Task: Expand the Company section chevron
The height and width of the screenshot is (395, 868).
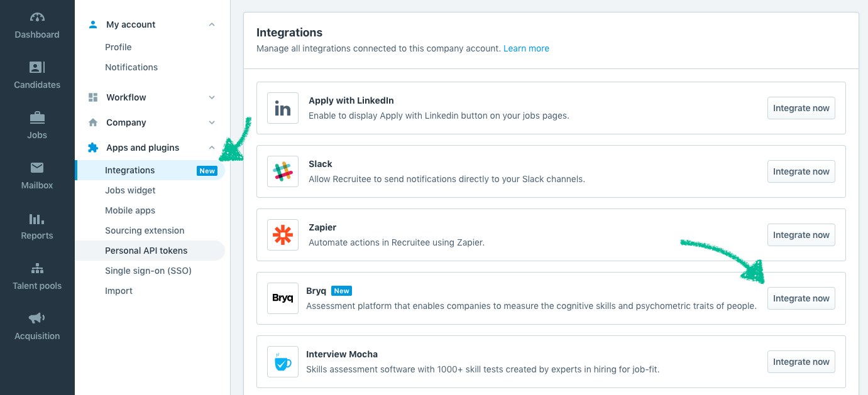Action: [x=212, y=122]
